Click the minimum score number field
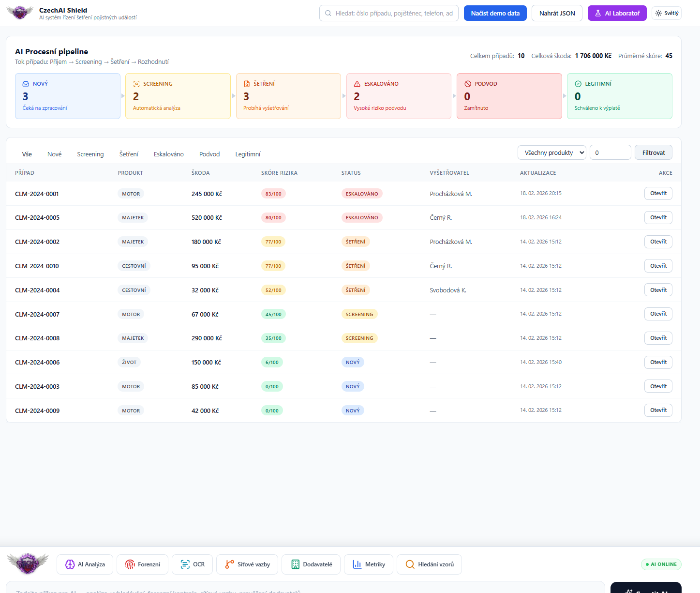This screenshot has height=593, width=700. tap(610, 152)
